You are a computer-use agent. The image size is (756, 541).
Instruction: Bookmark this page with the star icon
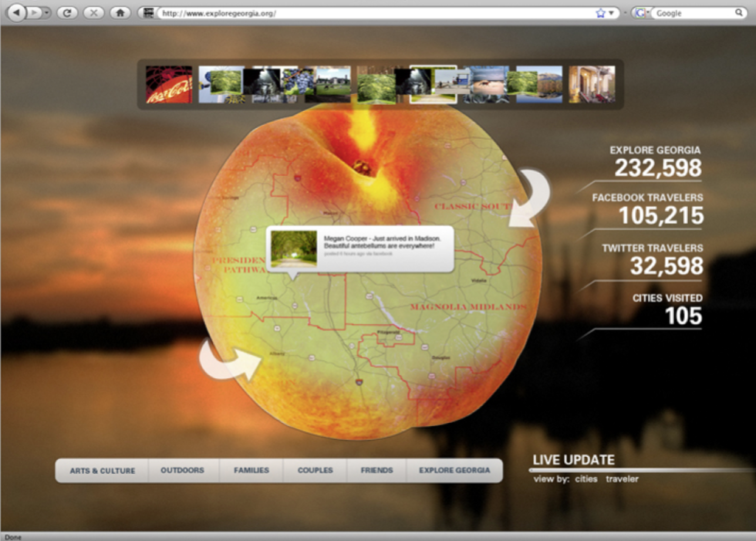(x=601, y=13)
